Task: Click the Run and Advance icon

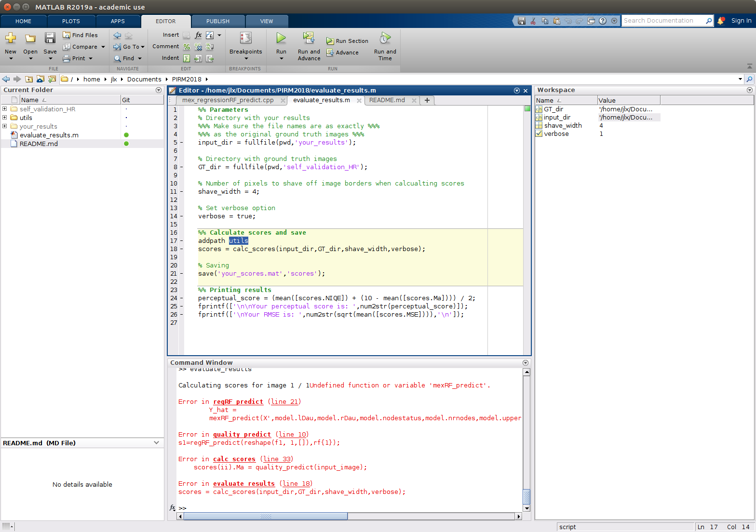Action: 309,38
